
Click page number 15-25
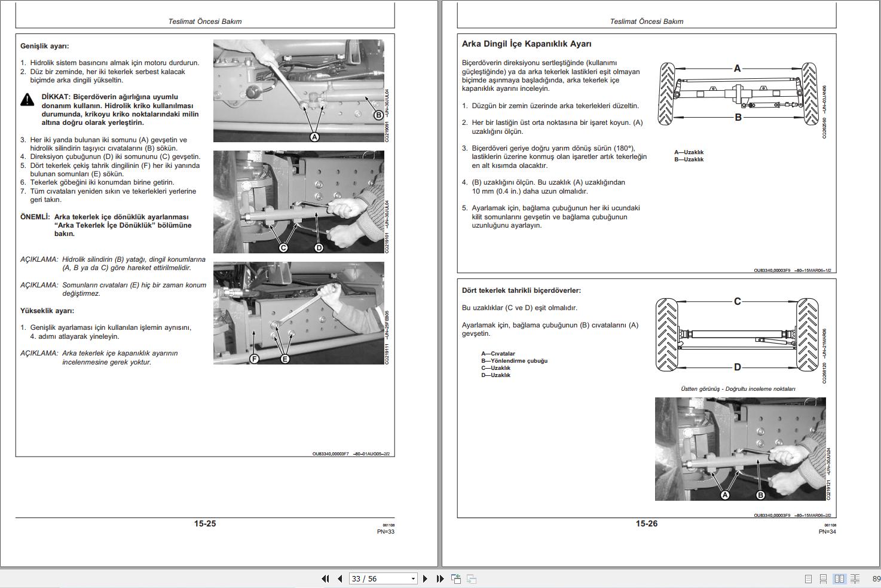[x=205, y=523]
